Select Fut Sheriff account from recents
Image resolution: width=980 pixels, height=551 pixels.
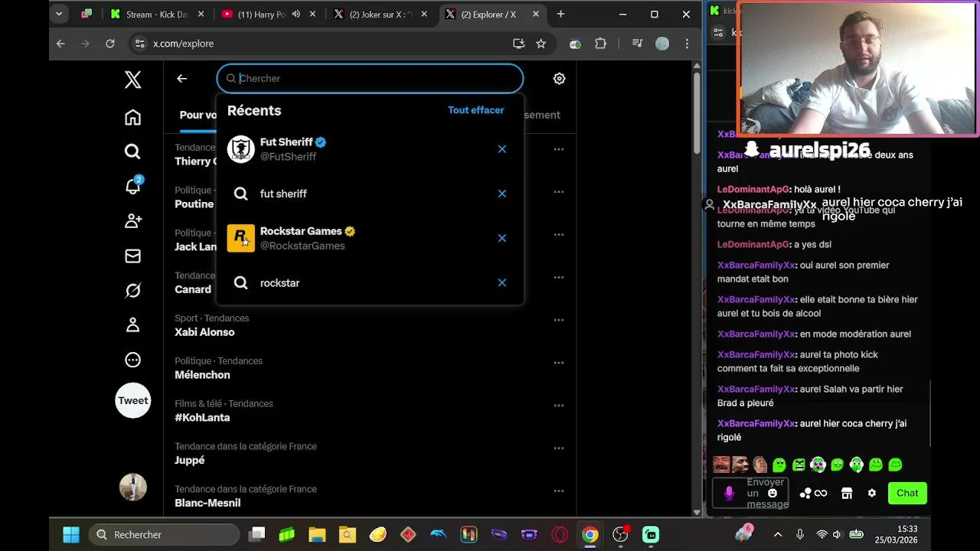pyautogui.click(x=370, y=149)
